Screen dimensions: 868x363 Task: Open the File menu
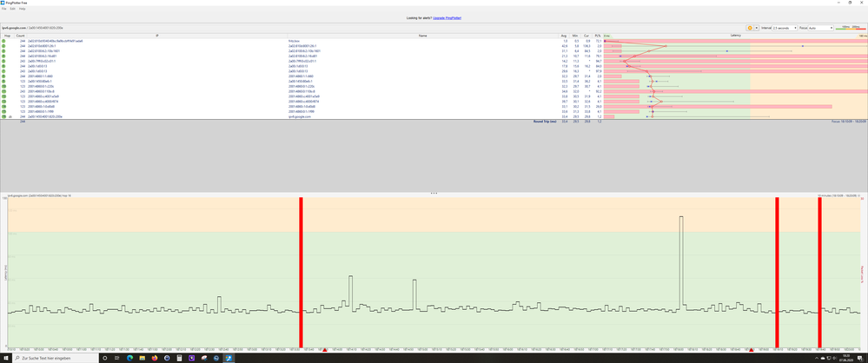(x=3, y=9)
